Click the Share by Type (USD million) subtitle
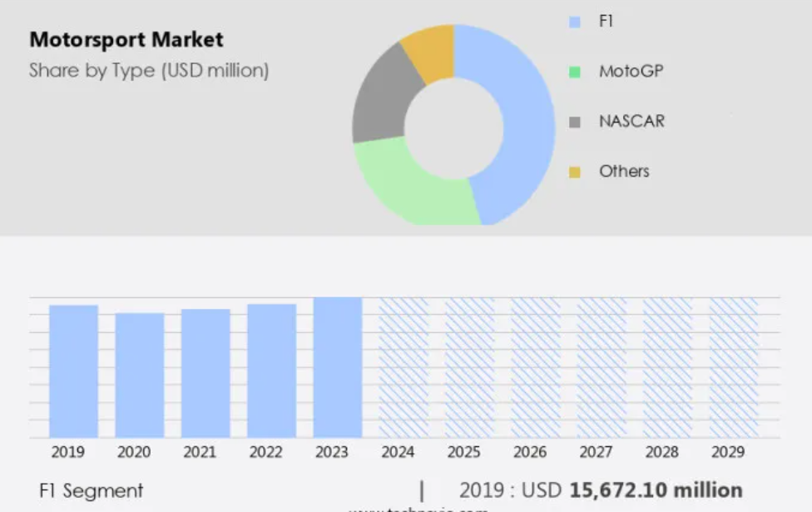The width and height of the screenshot is (812, 512). pyautogui.click(x=149, y=71)
